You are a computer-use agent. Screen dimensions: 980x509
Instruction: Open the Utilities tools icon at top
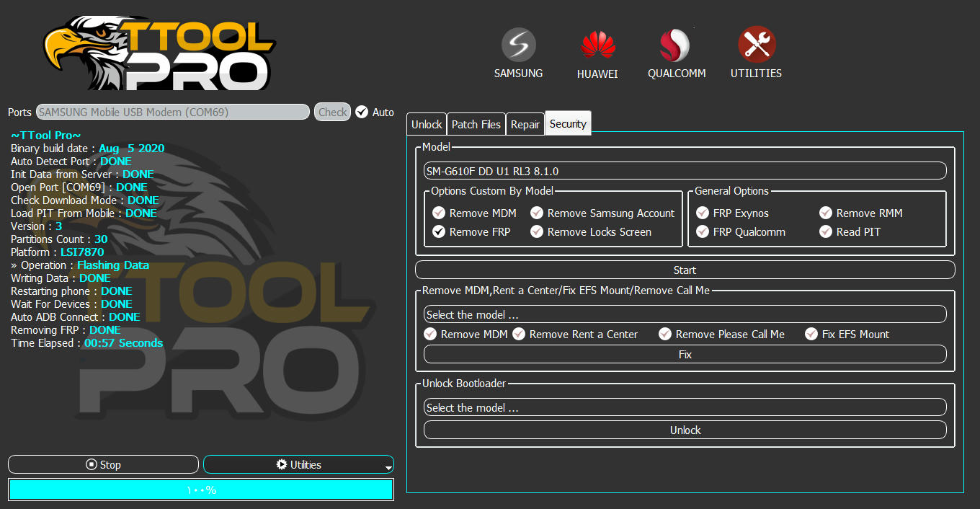[756, 53]
